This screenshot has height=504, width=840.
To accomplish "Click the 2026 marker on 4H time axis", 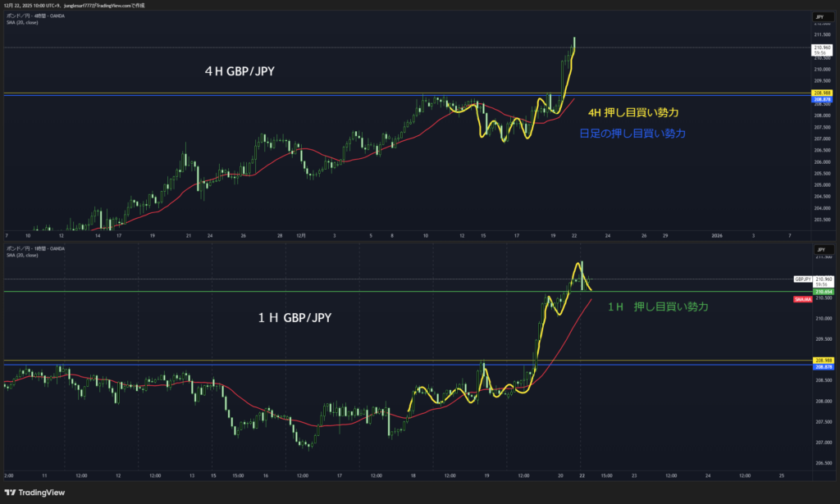I will [716, 235].
